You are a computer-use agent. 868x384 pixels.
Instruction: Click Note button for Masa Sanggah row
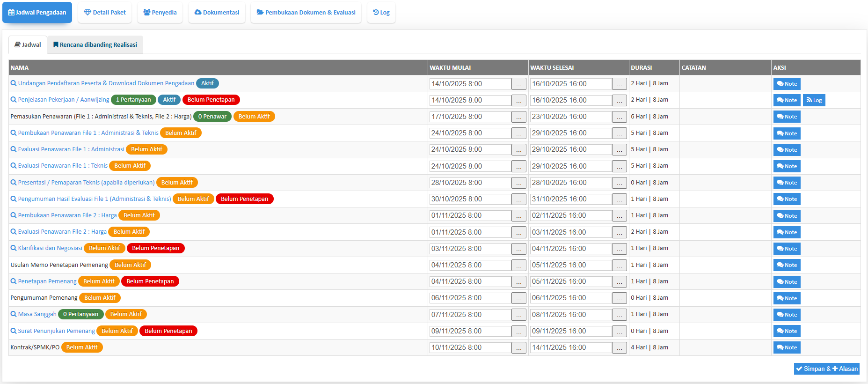click(x=787, y=315)
